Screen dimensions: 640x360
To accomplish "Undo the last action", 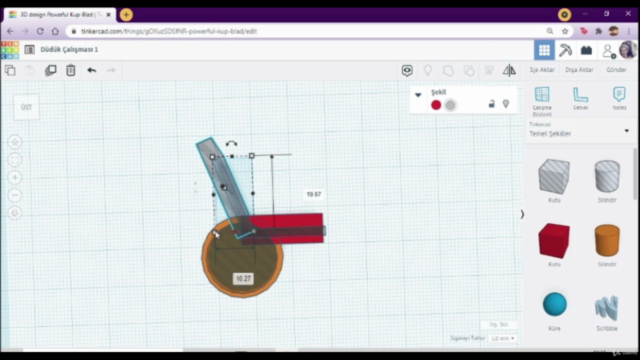I will 91,70.
